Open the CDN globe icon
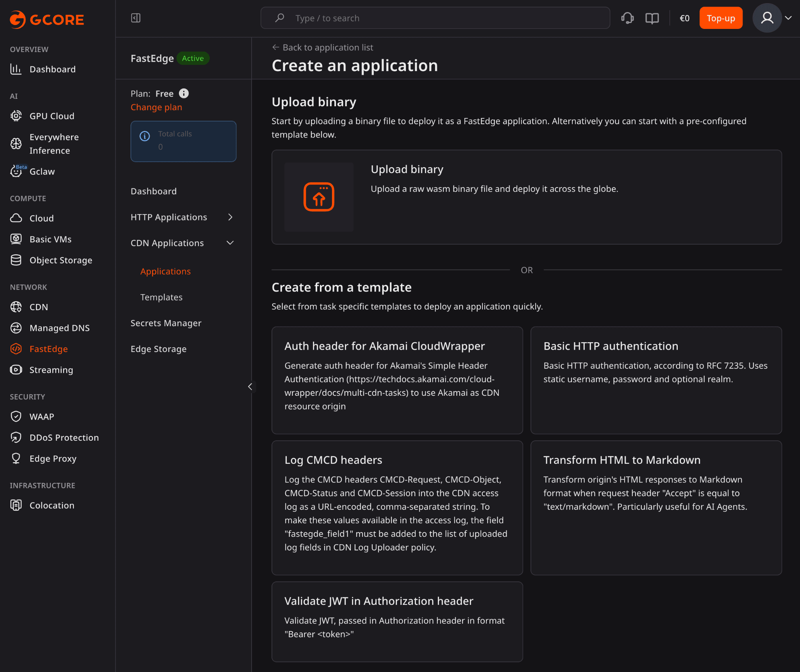 tap(16, 307)
